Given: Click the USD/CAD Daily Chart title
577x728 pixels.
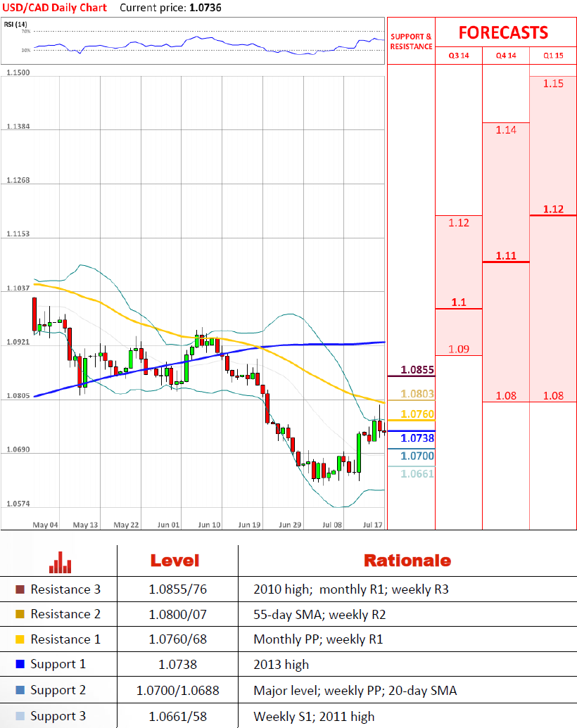Looking at the screenshot, I should 55,8.
